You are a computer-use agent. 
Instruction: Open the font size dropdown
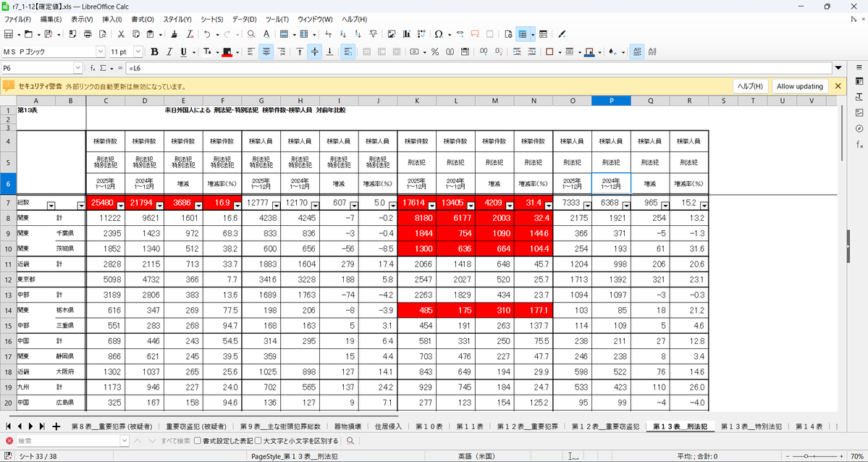pyautogui.click(x=138, y=51)
